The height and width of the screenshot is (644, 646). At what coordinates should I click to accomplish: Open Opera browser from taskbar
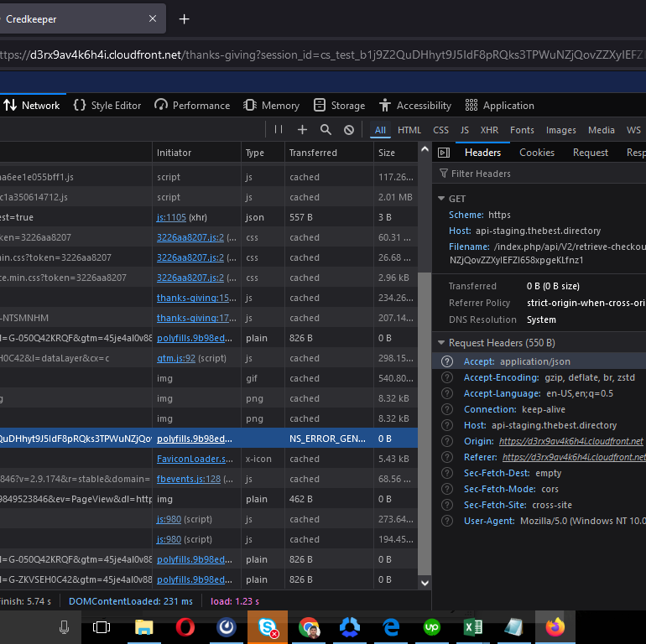[185, 627]
